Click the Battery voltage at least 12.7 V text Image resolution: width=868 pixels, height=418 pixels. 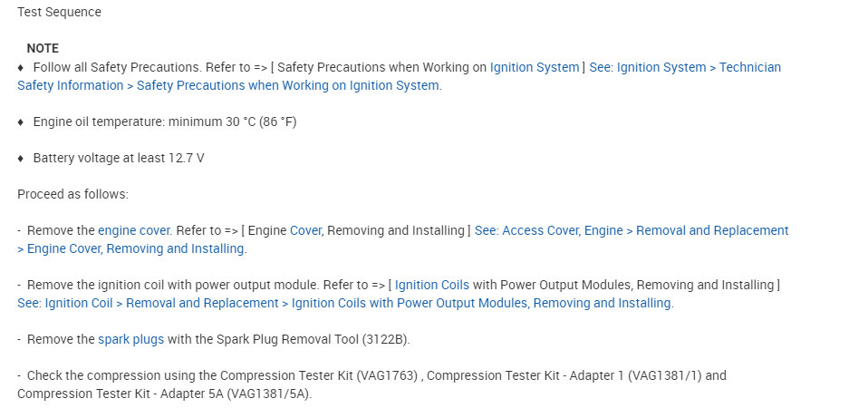[118, 158]
